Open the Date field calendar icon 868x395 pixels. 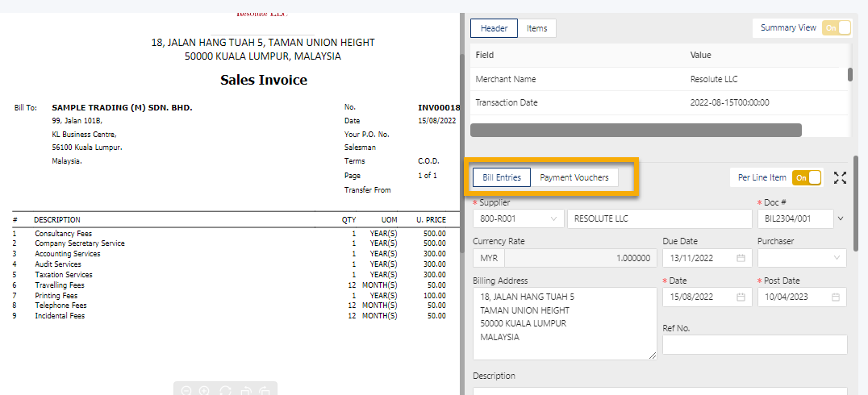click(741, 297)
